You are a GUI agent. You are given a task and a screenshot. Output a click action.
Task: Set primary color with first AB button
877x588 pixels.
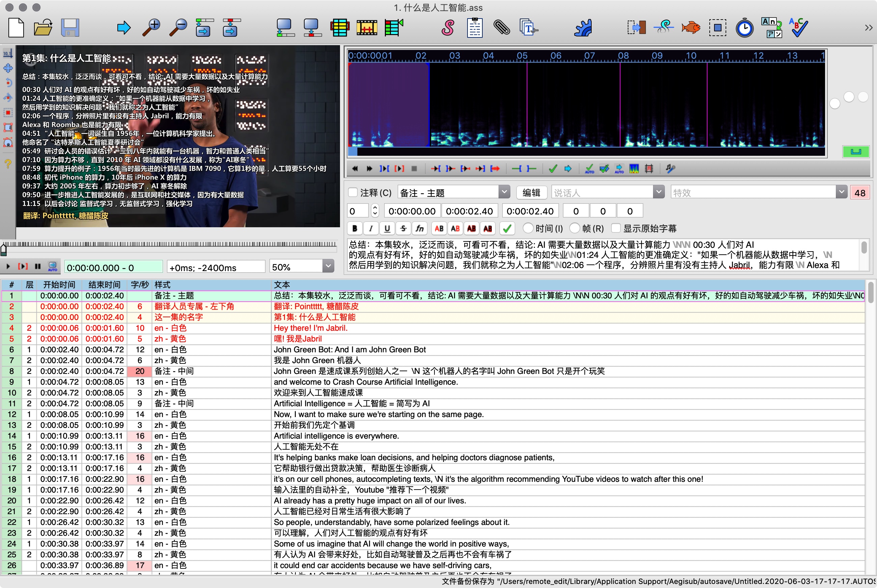(439, 228)
